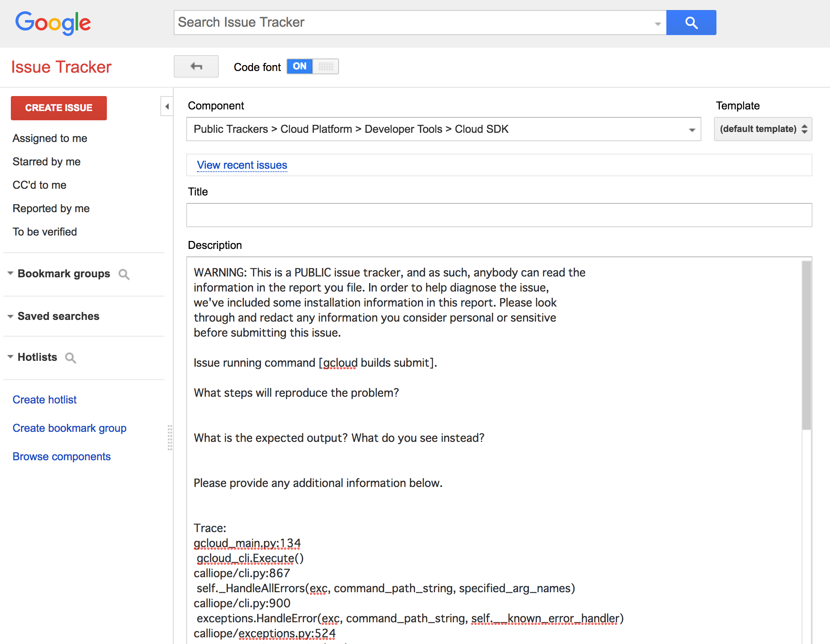Click the 'Trace:' line in description

(x=210, y=528)
